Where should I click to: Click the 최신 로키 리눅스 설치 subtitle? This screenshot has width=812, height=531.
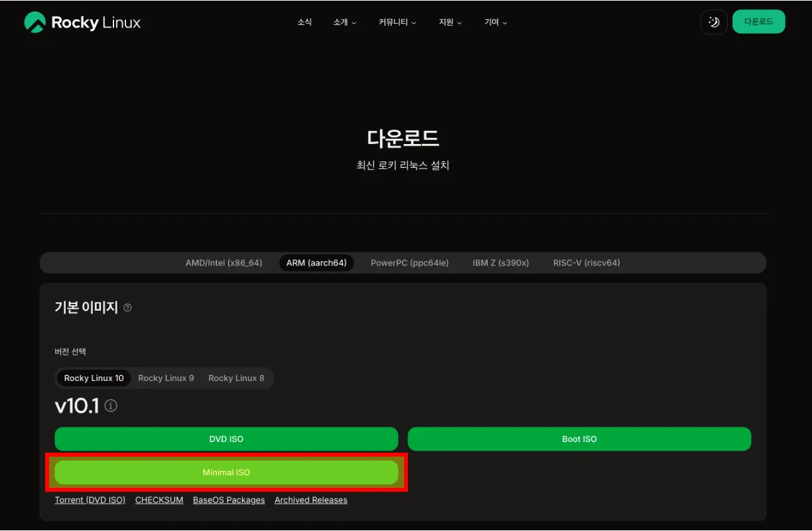(x=403, y=165)
